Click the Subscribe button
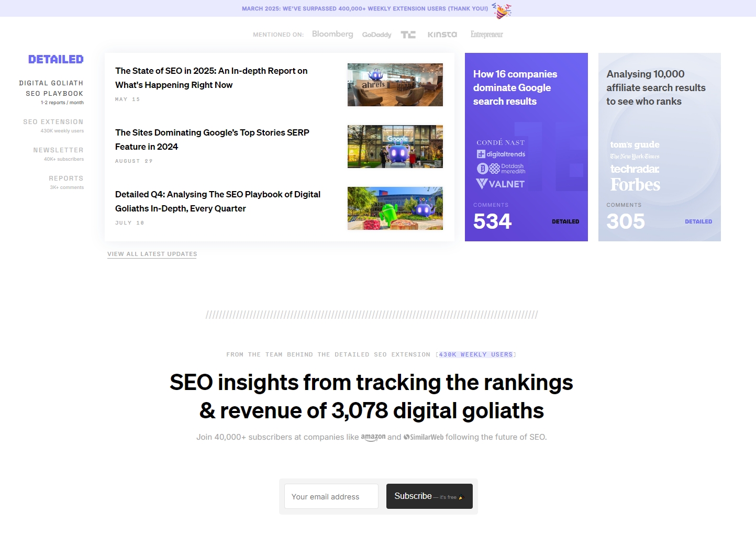756x546 pixels. [x=429, y=496]
